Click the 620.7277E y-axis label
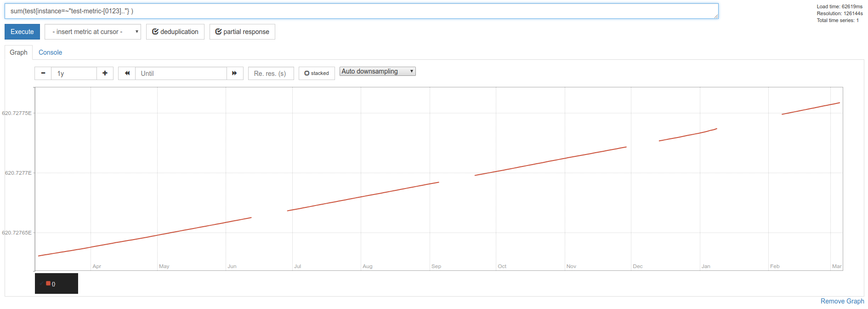The width and height of the screenshot is (868, 309). point(18,173)
